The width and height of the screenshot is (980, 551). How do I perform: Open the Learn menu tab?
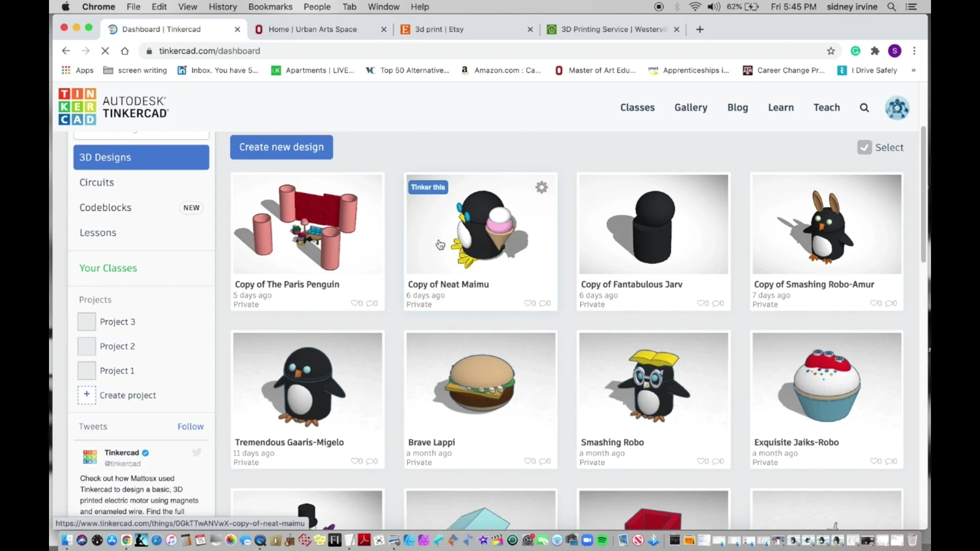point(781,107)
